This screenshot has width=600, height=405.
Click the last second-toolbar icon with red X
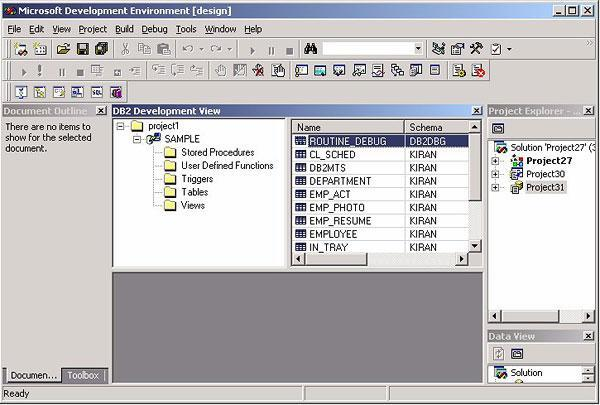(x=478, y=71)
